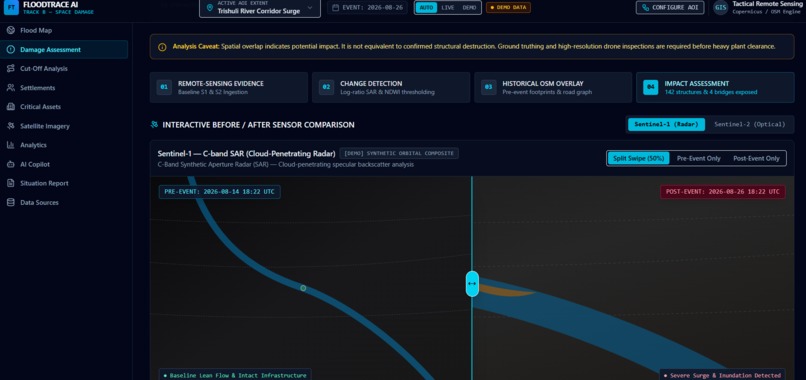Click the swipe comparison slider handle
The width and height of the screenshot is (806, 380).
click(x=472, y=283)
